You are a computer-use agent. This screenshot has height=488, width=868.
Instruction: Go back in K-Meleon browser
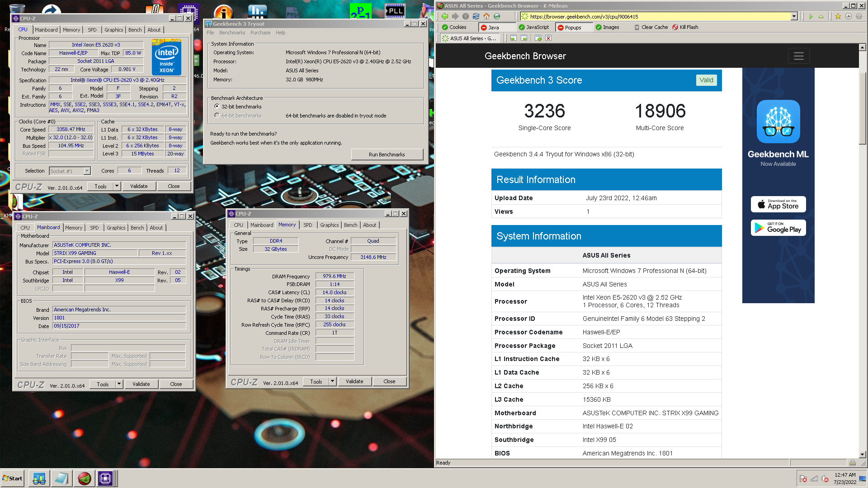pos(445,16)
